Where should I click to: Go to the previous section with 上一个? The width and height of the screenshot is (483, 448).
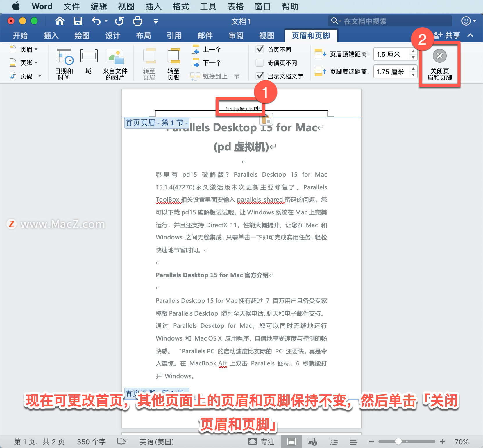click(x=207, y=49)
